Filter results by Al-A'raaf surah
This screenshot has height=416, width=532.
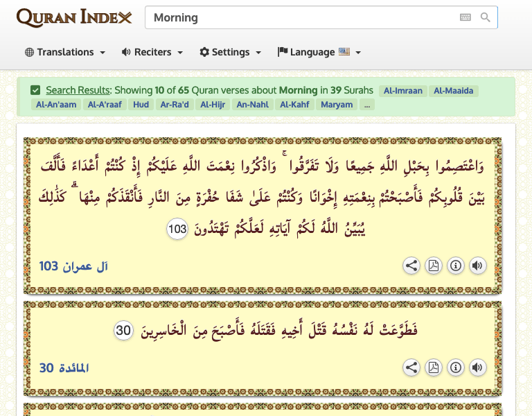[x=105, y=105]
